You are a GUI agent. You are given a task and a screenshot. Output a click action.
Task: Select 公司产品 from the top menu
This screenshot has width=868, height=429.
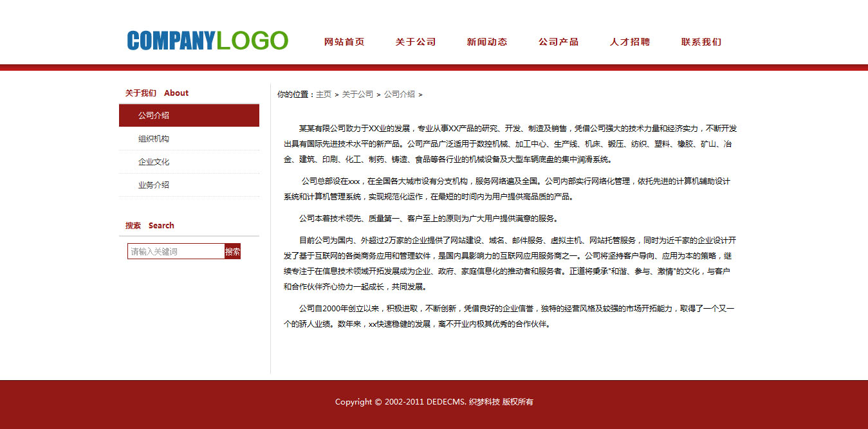click(559, 42)
